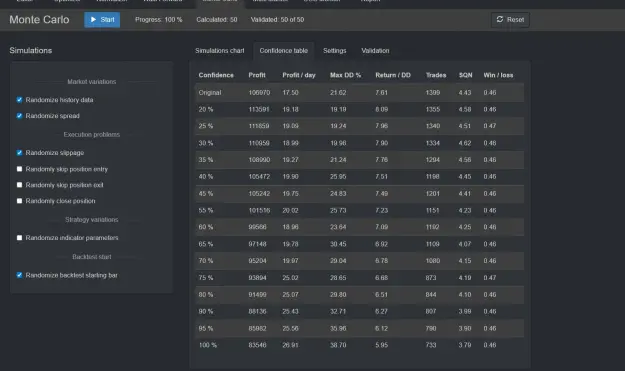Click the Backtest start section label
The width and height of the screenshot is (625, 371).
[x=92, y=257]
